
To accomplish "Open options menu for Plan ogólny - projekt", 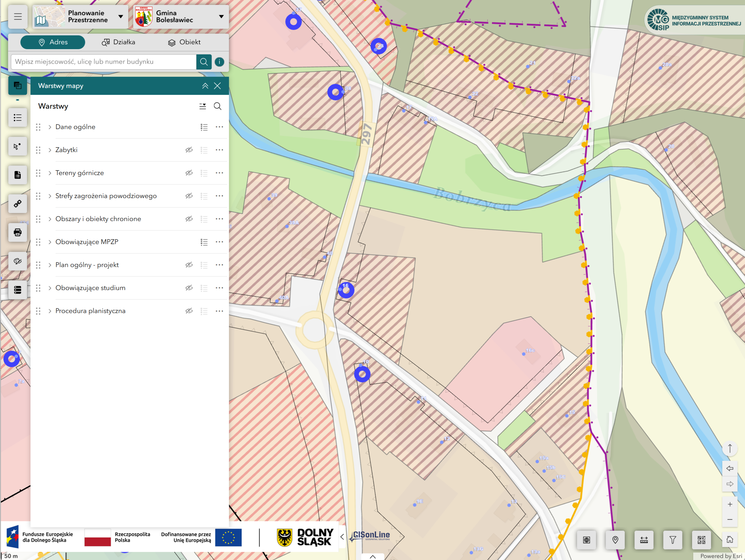I will (x=219, y=265).
